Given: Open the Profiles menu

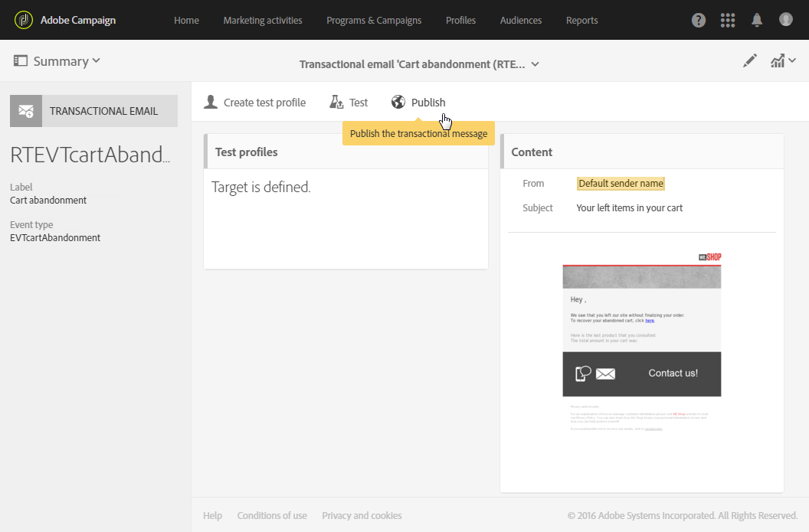Looking at the screenshot, I should pyautogui.click(x=460, y=20).
